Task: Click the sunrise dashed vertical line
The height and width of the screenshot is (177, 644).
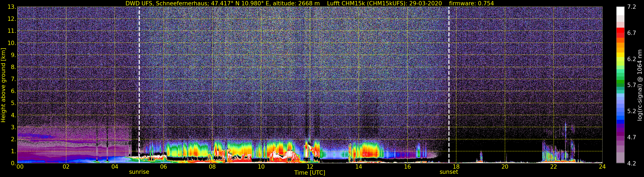Action: point(139,85)
